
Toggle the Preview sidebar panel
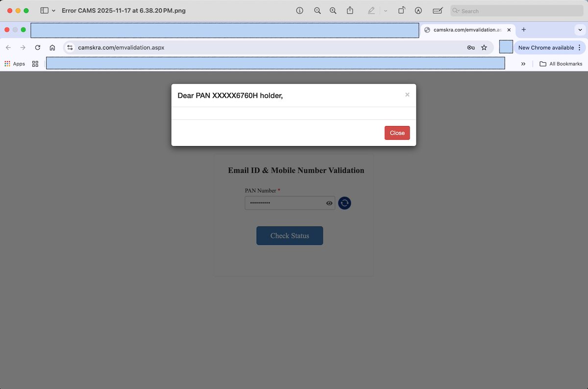coord(43,10)
